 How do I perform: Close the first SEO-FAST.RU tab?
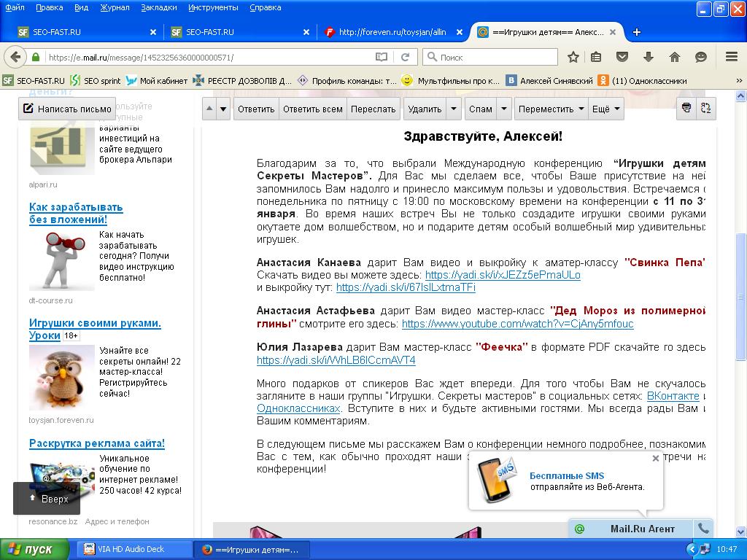[153, 32]
